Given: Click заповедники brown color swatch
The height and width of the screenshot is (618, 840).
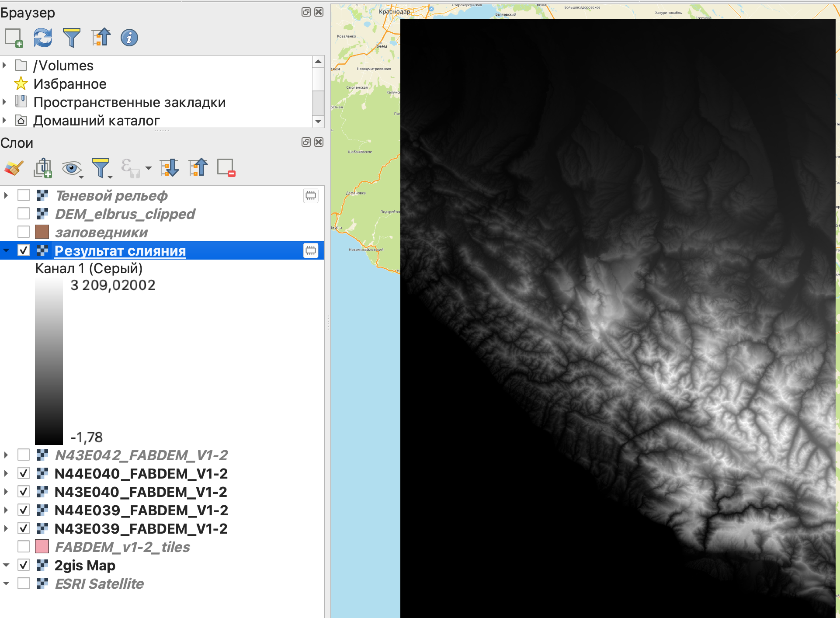Looking at the screenshot, I should tap(42, 232).
